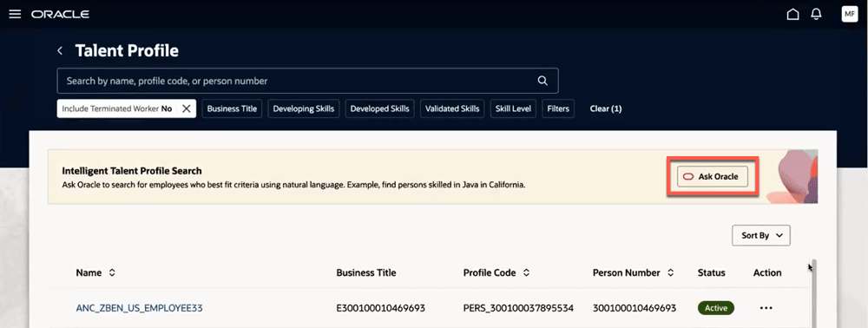Remove Include Terminated Worker filter X
Viewport: 868px width, 328px height.
(187, 109)
